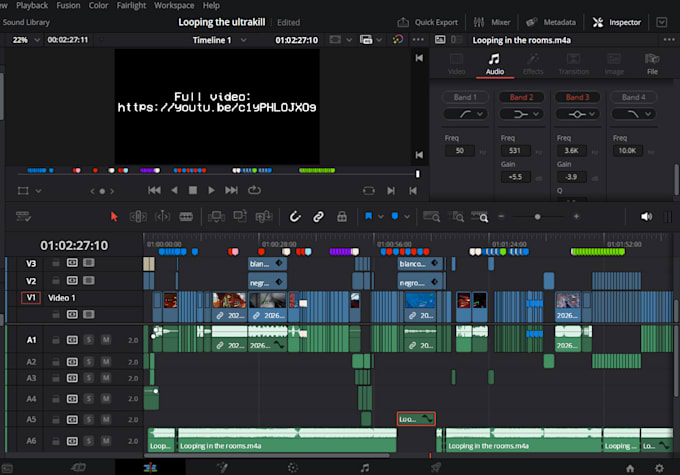Go to last frame
The image size is (680, 475).
[x=231, y=190]
